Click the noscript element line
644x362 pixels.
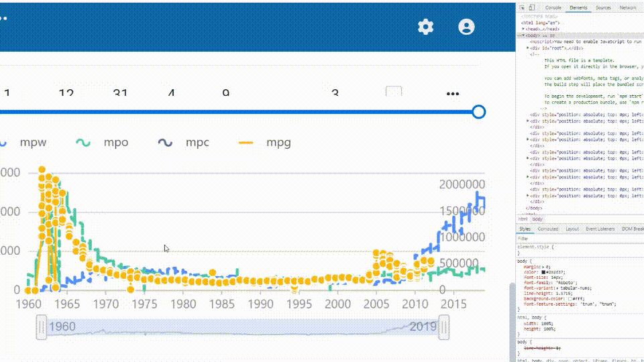tap(586, 42)
